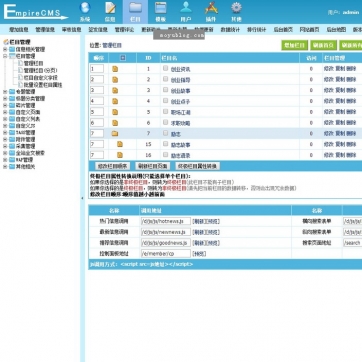Tick the checkbox in row ID 7
This screenshot has height=362, width=362.
[165, 133]
